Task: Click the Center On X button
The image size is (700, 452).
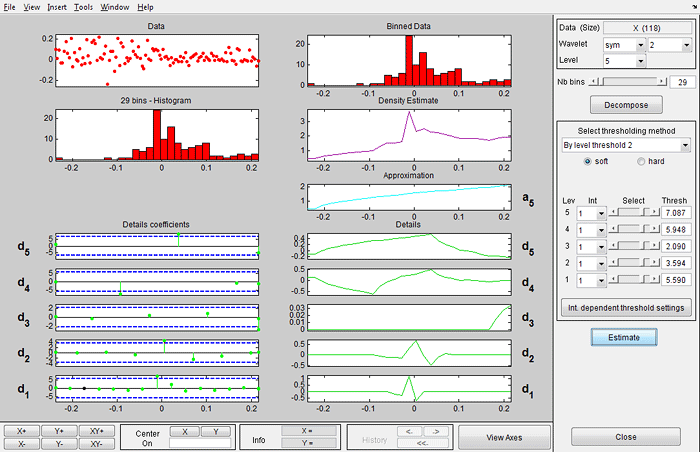Action: 186,431
